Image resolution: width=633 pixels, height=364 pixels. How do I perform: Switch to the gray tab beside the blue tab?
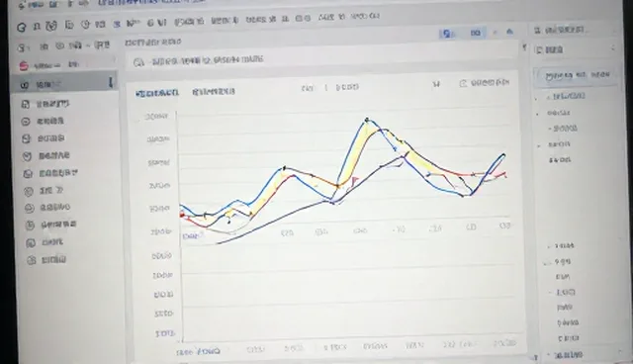(x=214, y=92)
